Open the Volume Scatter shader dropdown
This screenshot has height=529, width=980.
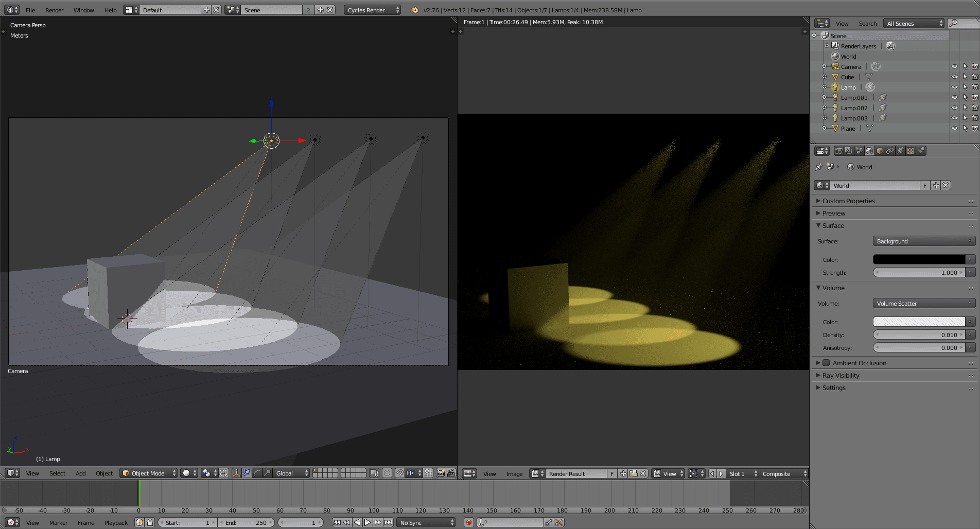(x=923, y=304)
